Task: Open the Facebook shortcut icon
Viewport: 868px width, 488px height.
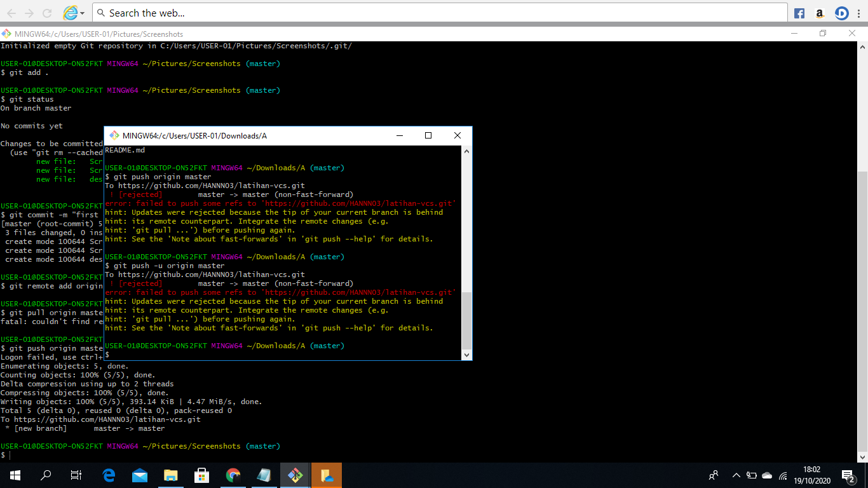Action: pyautogui.click(x=800, y=13)
